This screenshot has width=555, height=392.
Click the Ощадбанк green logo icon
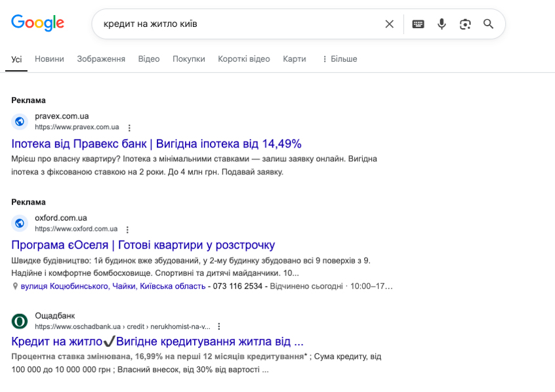[x=20, y=321]
